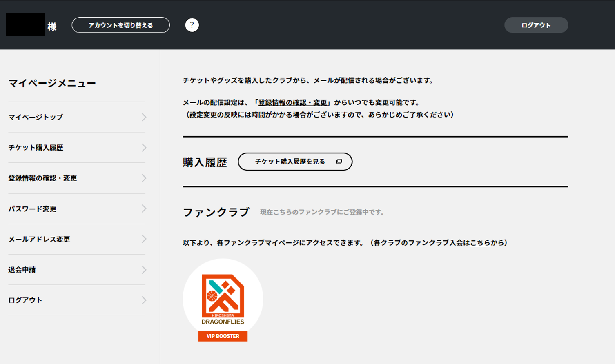615x364 pixels.
Task: Click the chevron next to メールアドレス変更
Action: (144, 239)
